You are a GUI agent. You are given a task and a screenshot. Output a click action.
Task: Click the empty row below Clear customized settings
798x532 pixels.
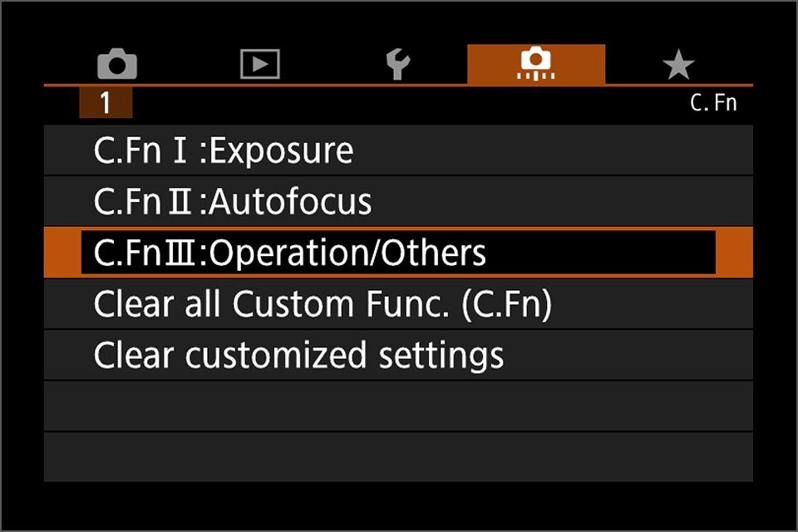tap(397, 406)
